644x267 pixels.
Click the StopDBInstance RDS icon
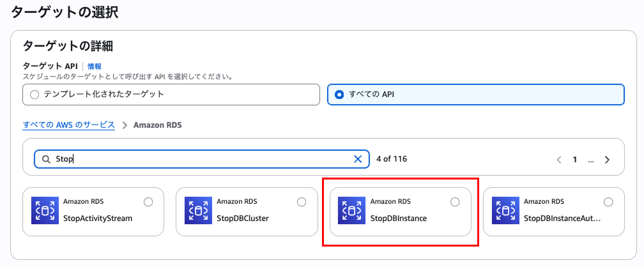click(352, 210)
